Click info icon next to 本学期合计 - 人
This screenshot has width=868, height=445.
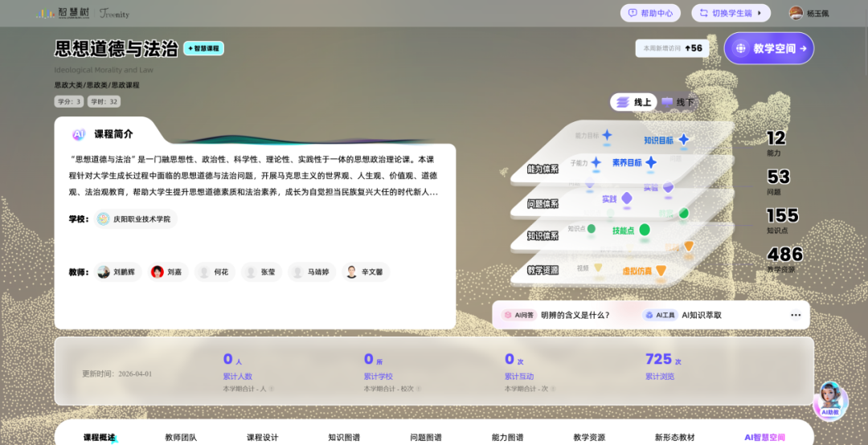pyautogui.click(x=272, y=389)
